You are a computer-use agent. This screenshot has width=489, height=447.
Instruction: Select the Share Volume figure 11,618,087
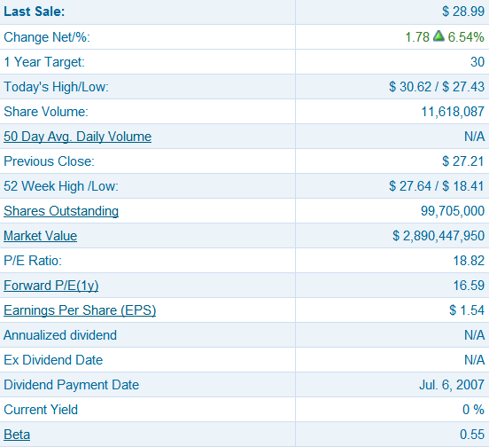pos(453,112)
